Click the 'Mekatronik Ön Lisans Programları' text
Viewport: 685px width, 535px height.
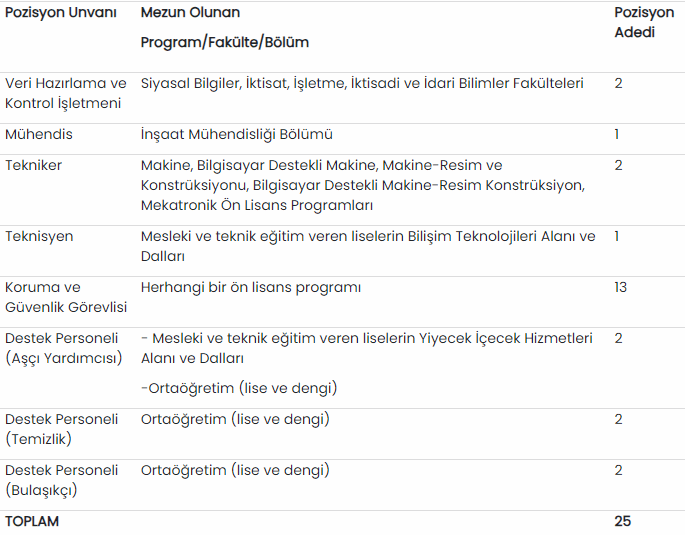(257, 206)
